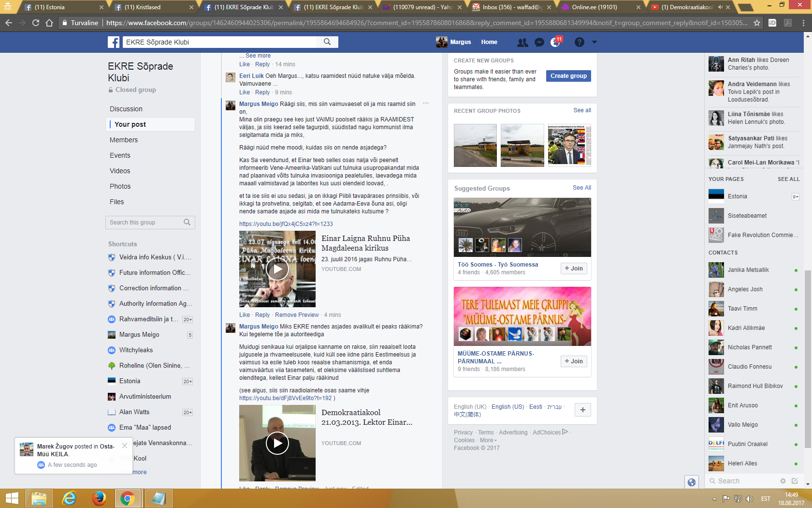This screenshot has height=508, width=812.
Task: Click search icon in group search box
Action: coord(187,223)
